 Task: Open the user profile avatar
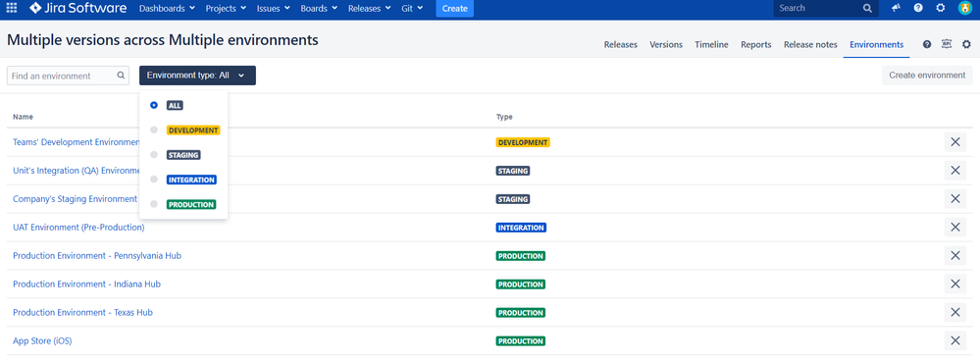click(x=965, y=8)
